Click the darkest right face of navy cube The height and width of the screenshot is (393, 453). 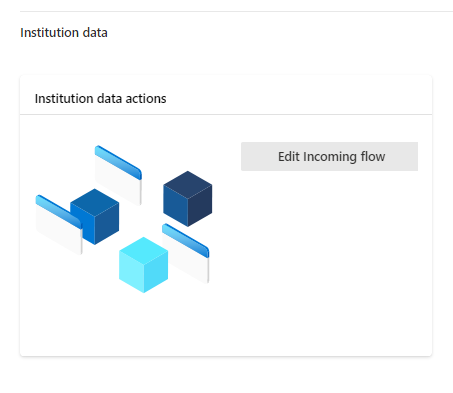pyautogui.click(x=200, y=207)
